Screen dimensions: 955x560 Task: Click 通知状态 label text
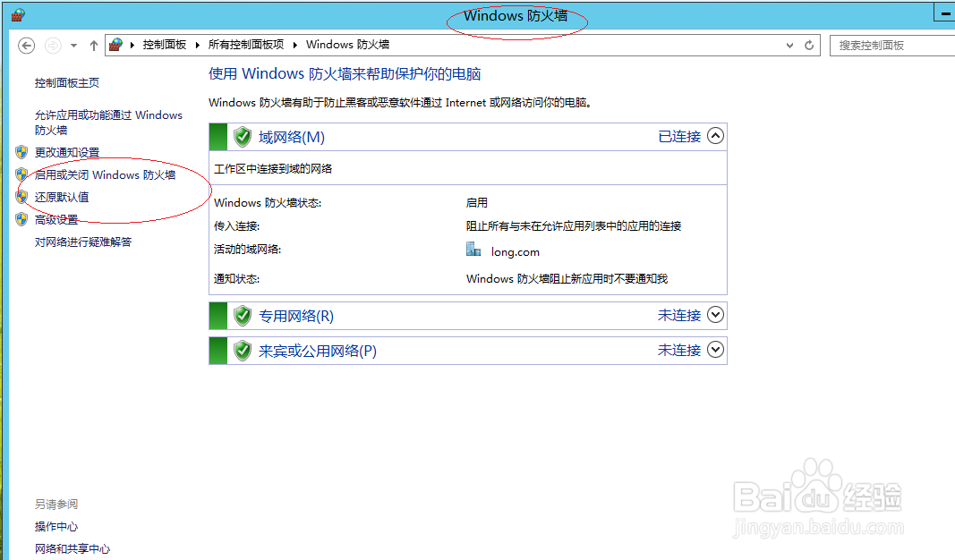(x=237, y=279)
